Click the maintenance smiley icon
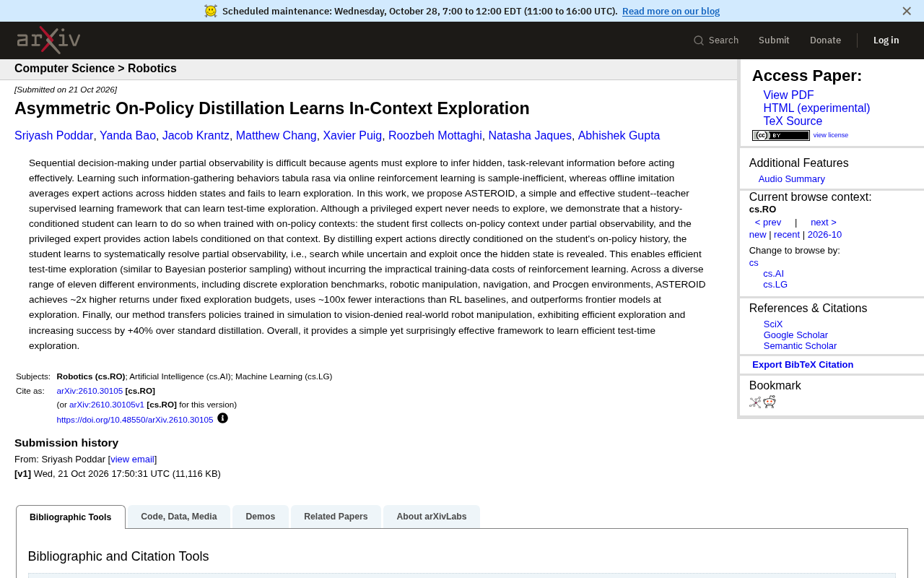The width and height of the screenshot is (924, 578). tap(211, 11)
